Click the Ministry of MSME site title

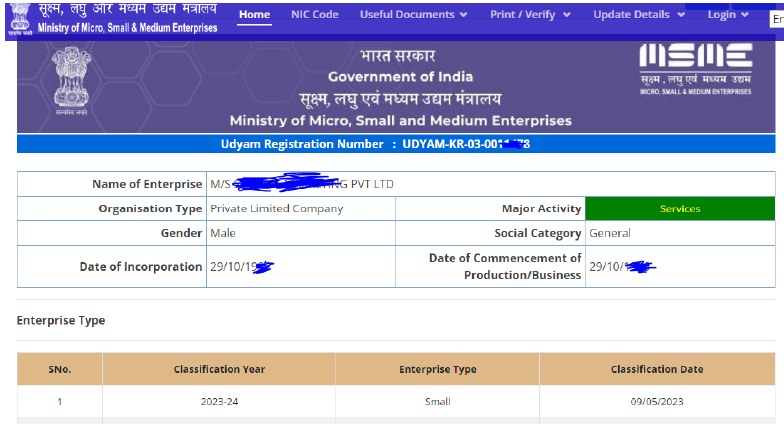click(128, 18)
